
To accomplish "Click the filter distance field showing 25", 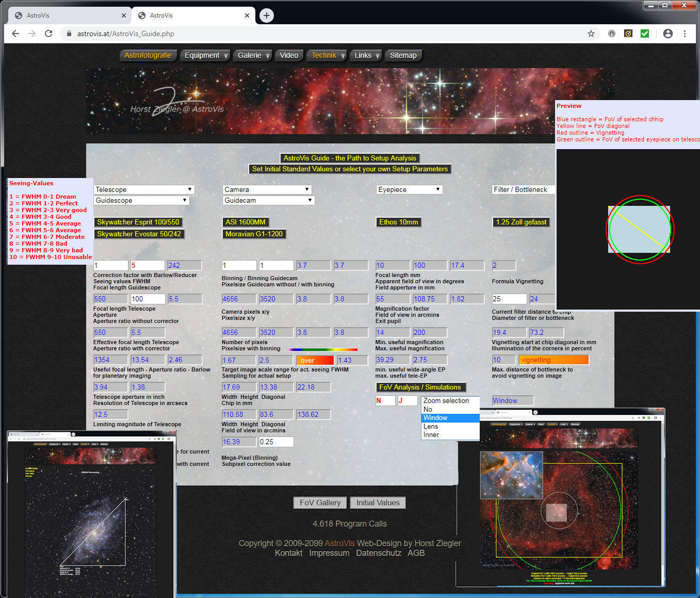I will [x=509, y=299].
